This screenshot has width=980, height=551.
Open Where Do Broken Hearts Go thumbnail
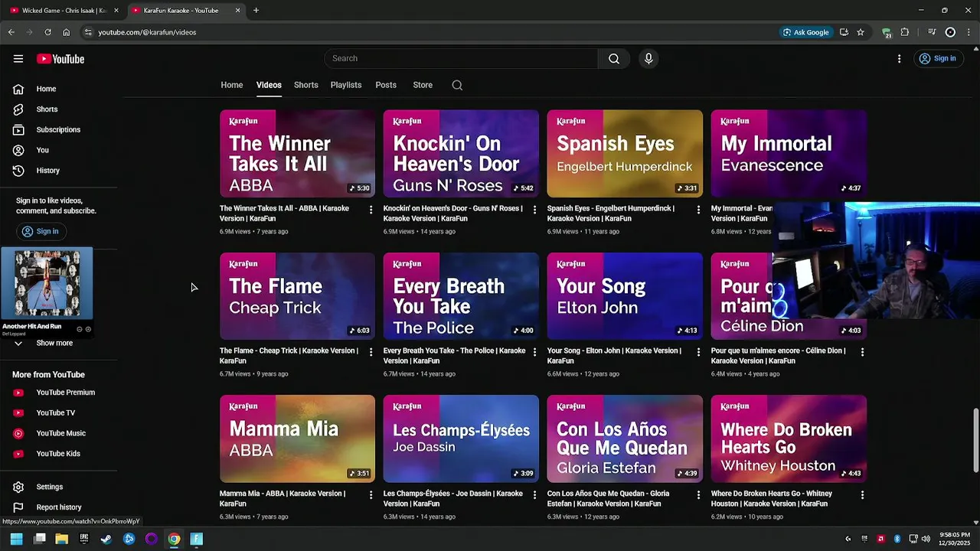point(789,439)
